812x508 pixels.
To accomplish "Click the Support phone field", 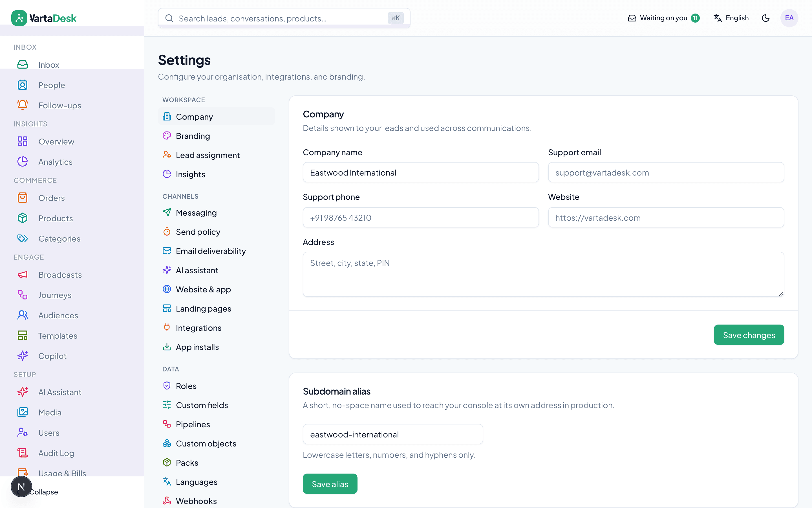I will click(x=420, y=217).
